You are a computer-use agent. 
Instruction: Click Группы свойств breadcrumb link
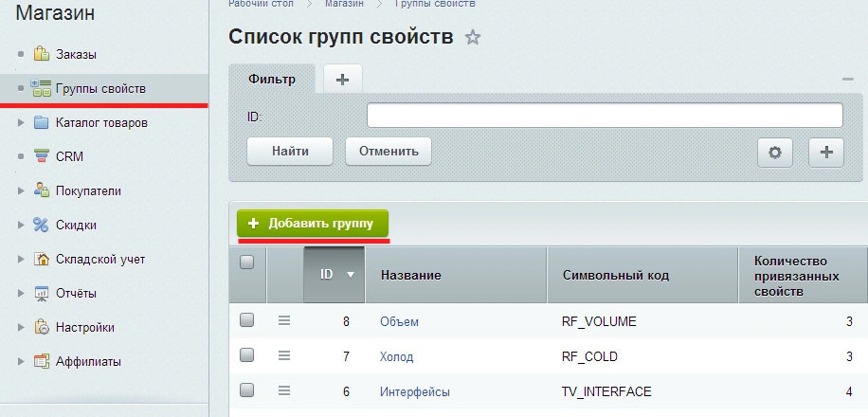435,4
